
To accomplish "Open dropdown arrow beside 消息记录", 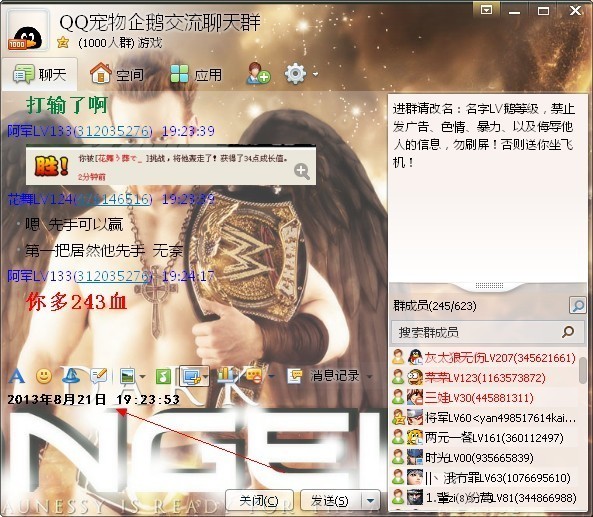I will pos(369,376).
